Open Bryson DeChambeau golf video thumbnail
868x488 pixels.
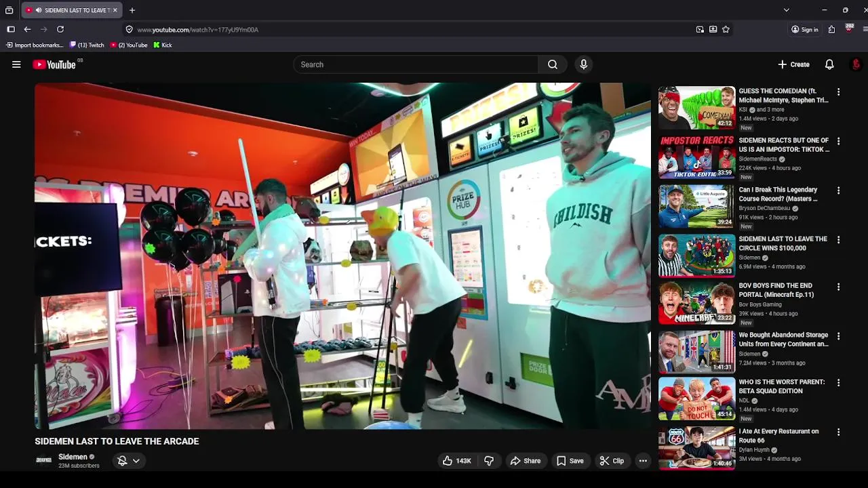coord(696,207)
